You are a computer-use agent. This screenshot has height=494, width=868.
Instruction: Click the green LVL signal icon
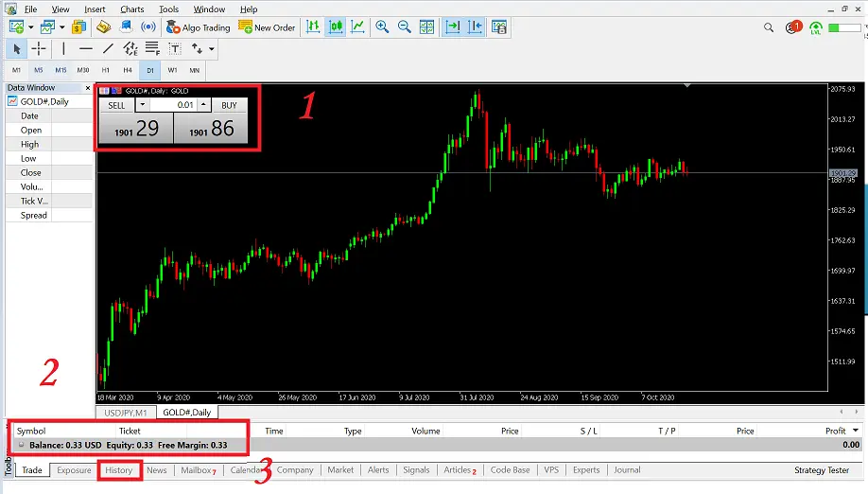815,27
